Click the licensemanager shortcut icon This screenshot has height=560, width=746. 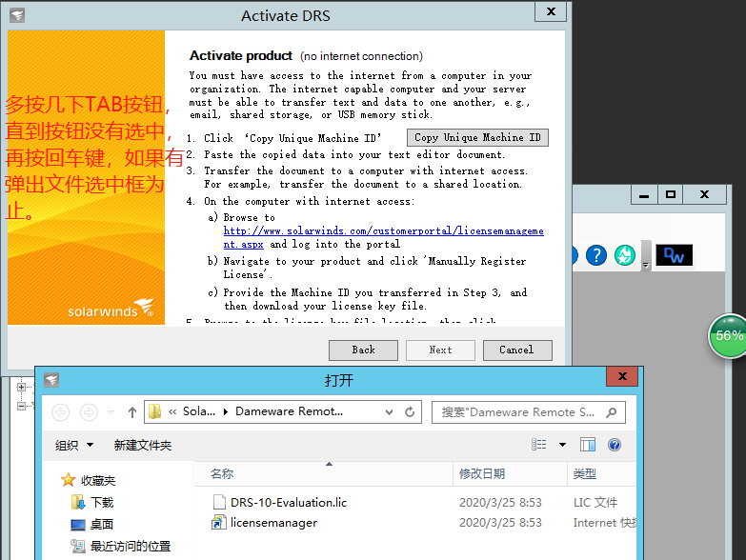pyautogui.click(x=219, y=523)
